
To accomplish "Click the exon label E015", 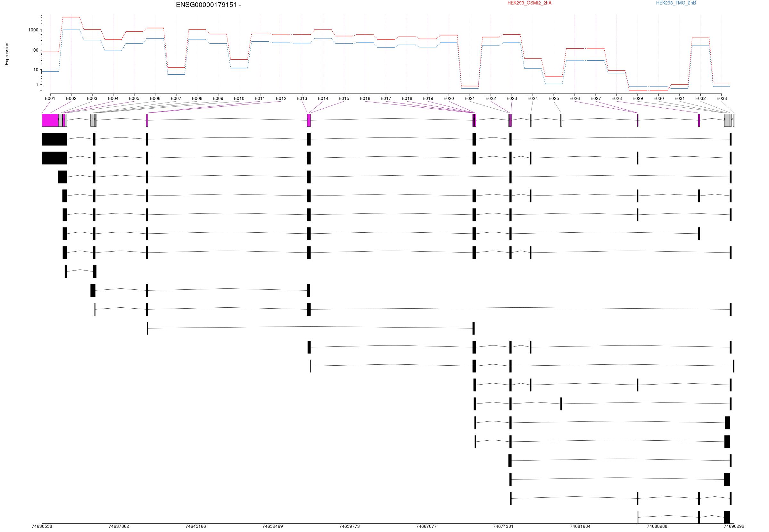I will click(x=344, y=99).
